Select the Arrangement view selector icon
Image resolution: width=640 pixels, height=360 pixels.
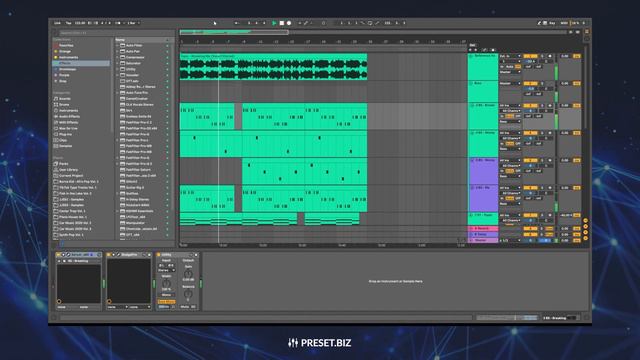[587, 31]
